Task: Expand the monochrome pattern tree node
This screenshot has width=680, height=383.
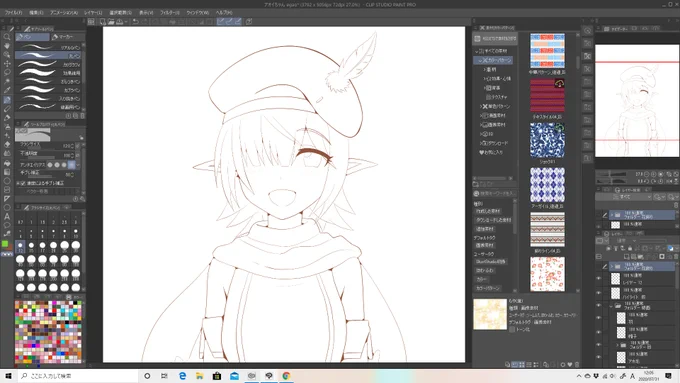Action: pyautogui.click(x=481, y=106)
